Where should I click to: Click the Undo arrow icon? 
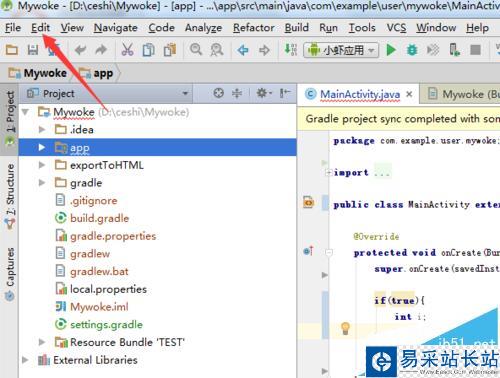pos(80,50)
